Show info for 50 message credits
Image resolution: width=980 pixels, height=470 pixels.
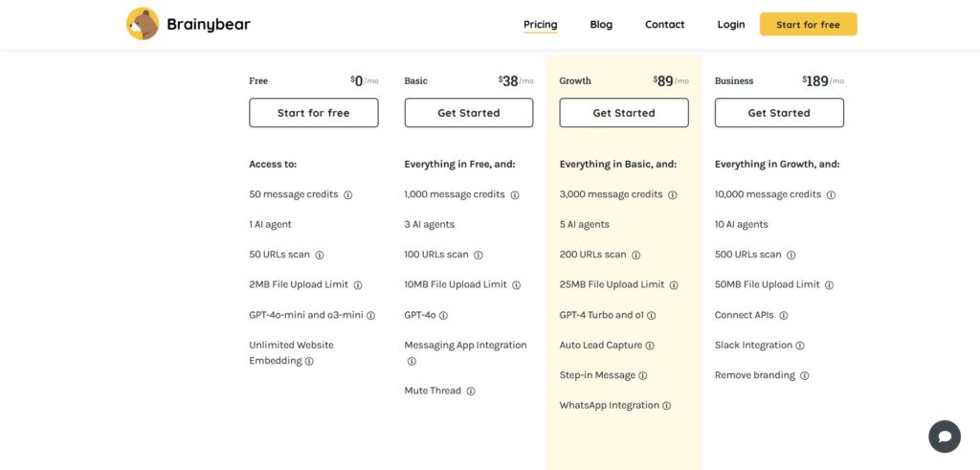tap(348, 195)
